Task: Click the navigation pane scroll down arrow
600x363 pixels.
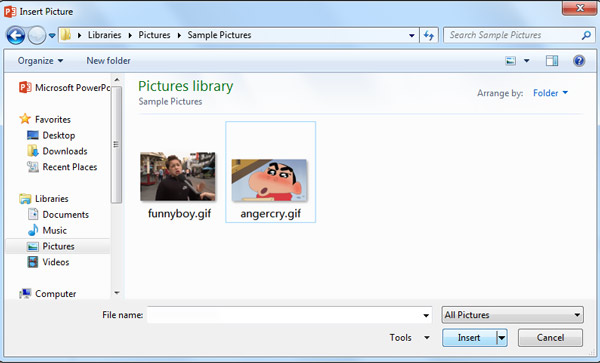Action: coord(117,293)
